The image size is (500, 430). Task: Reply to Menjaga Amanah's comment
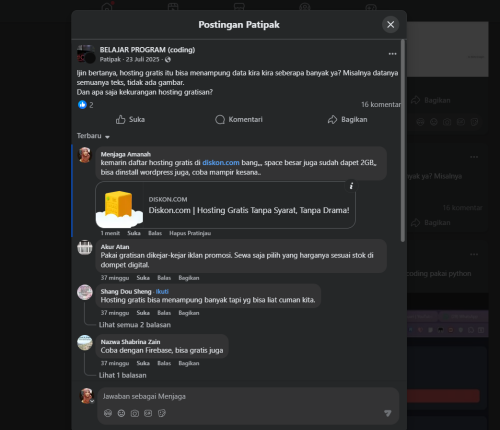(155, 233)
